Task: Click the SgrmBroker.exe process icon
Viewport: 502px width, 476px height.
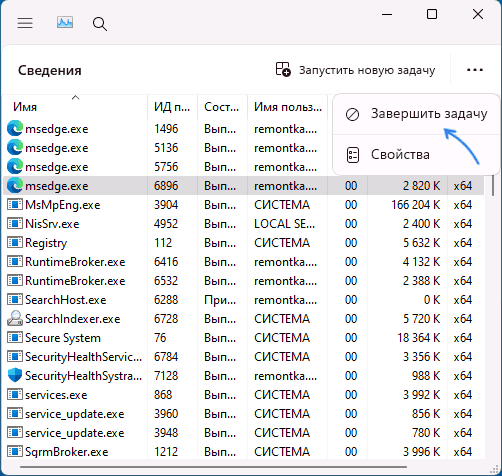Action: [x=15, y=452]
